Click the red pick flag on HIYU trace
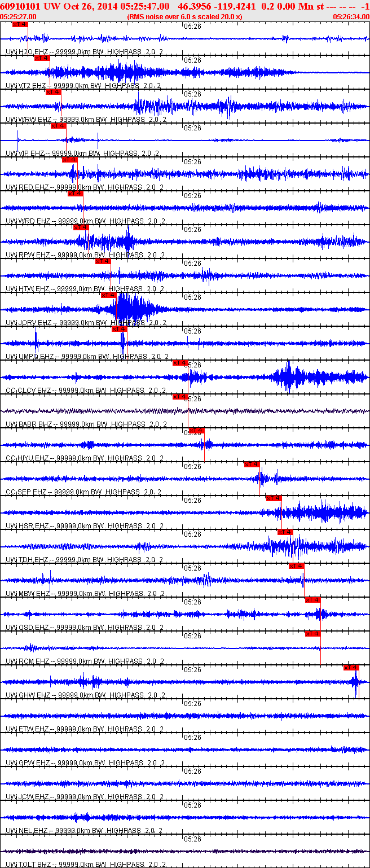 coord(197,431)
